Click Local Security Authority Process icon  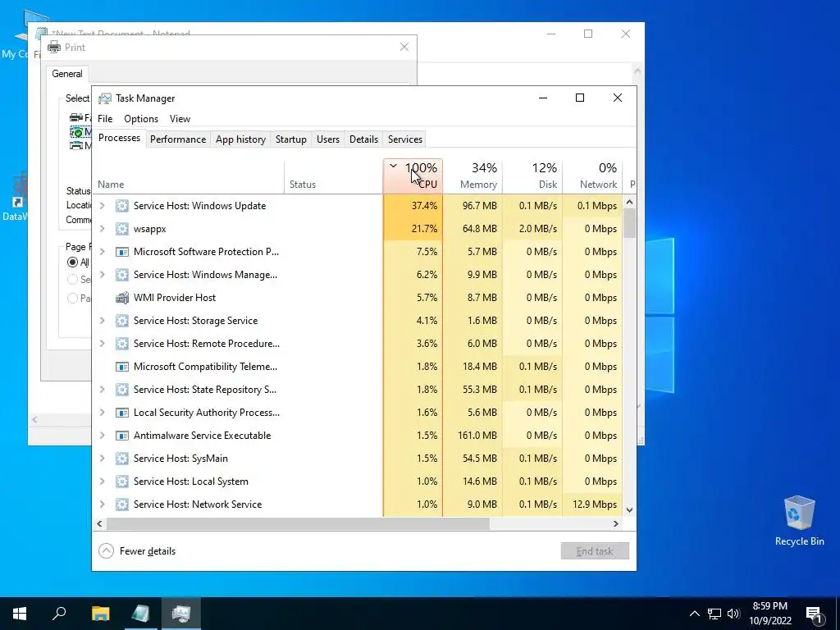(x=122, y=413)
